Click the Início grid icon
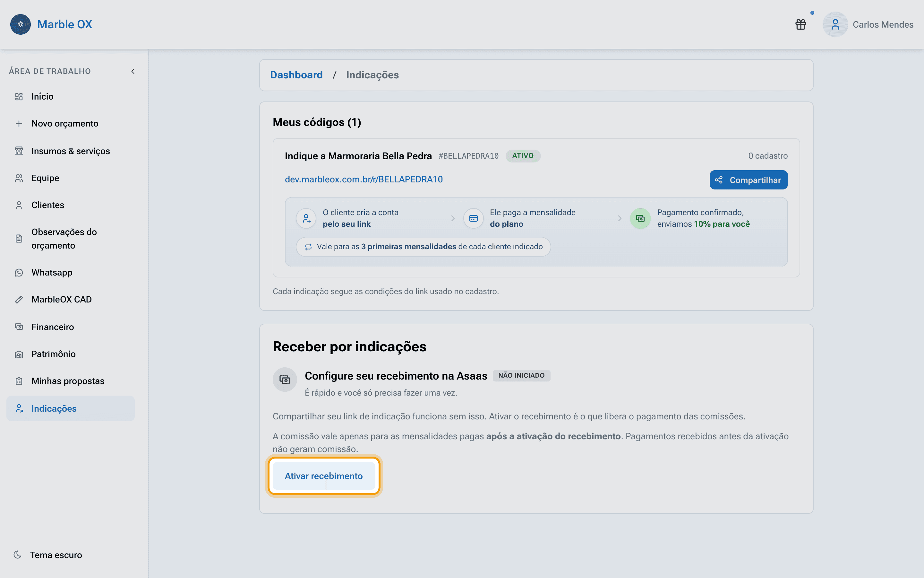The width and height of the screenshot is (924, 578). [x=19, y=97]
